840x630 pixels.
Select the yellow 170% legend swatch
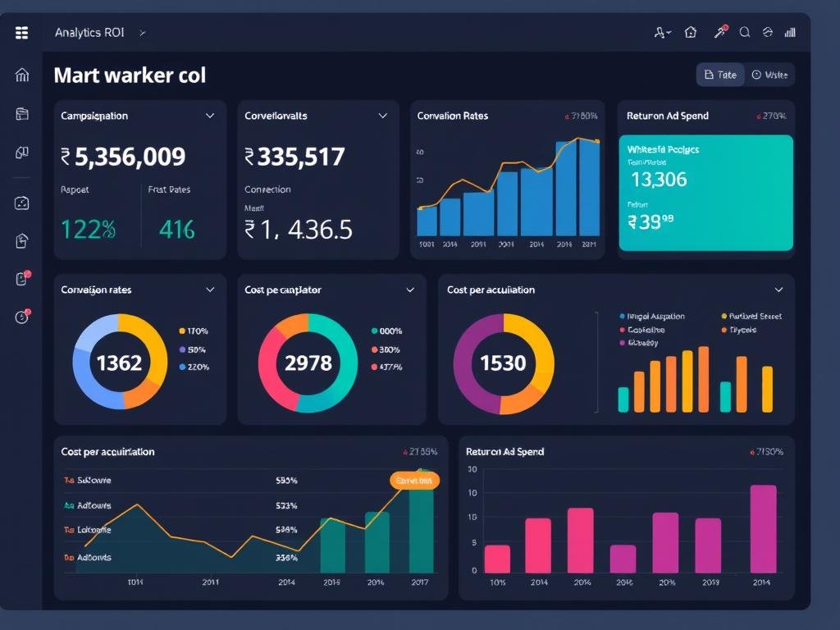coord(180,331)
